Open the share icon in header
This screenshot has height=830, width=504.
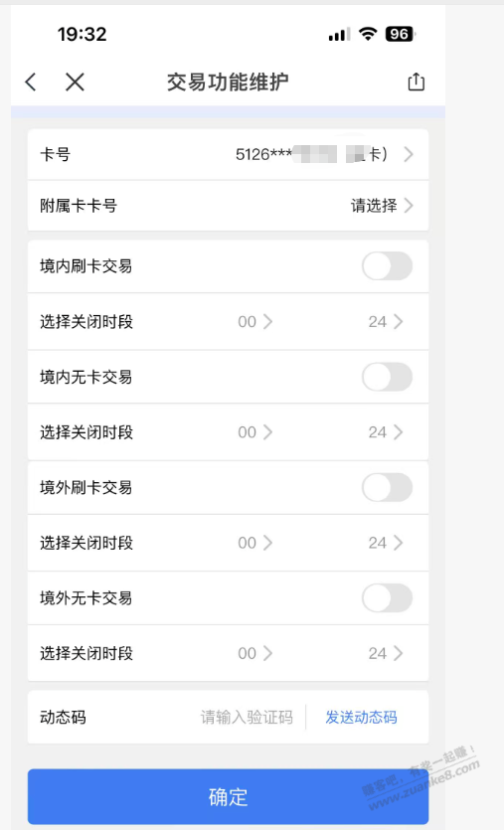[x=417, y=82]
